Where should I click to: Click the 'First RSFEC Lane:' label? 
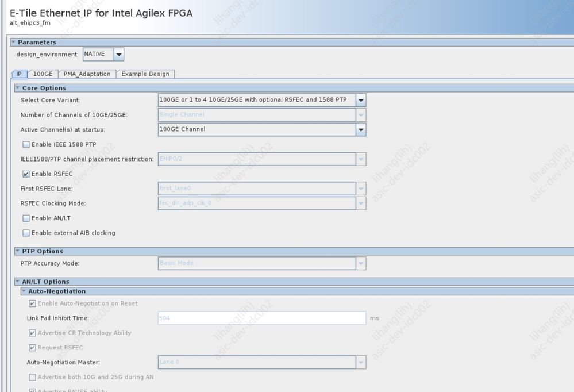pos(47,189)
